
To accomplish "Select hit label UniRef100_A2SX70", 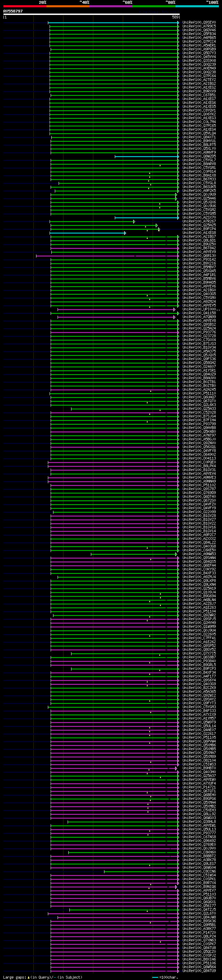I will pyautogui.click(x=199, y=217).
